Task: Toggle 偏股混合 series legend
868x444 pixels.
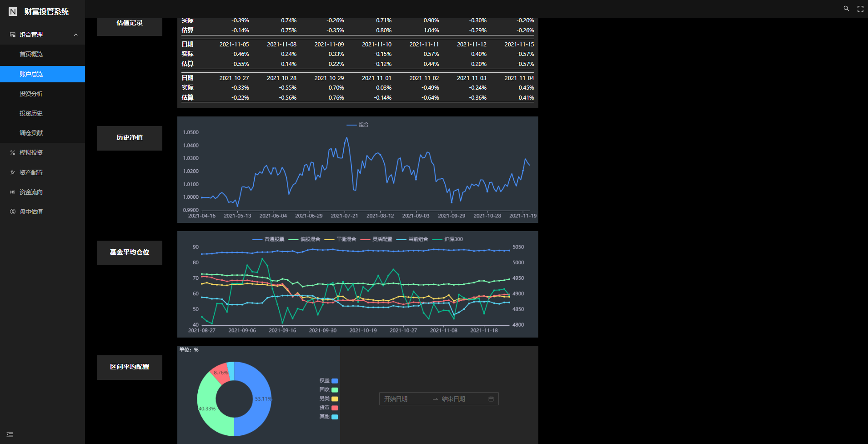Action: [x=304, y=239]
